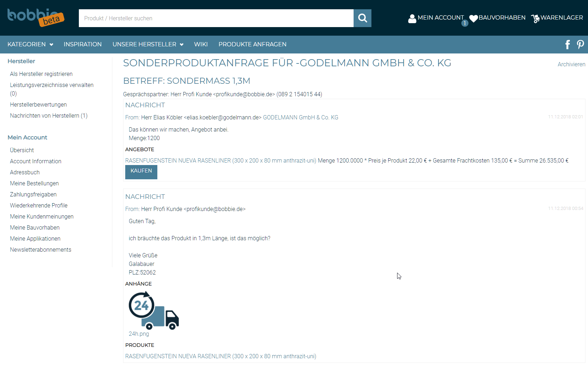Click the Mein Account header link
Image resolution: width=588 pixels, height=365 pixels.
(441, 17)
